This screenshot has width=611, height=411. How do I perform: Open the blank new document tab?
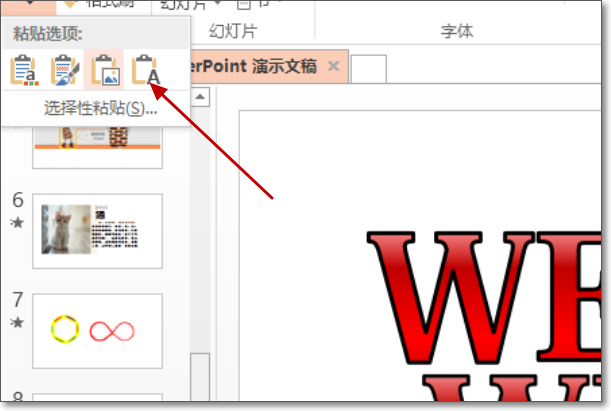coord(369,69)
